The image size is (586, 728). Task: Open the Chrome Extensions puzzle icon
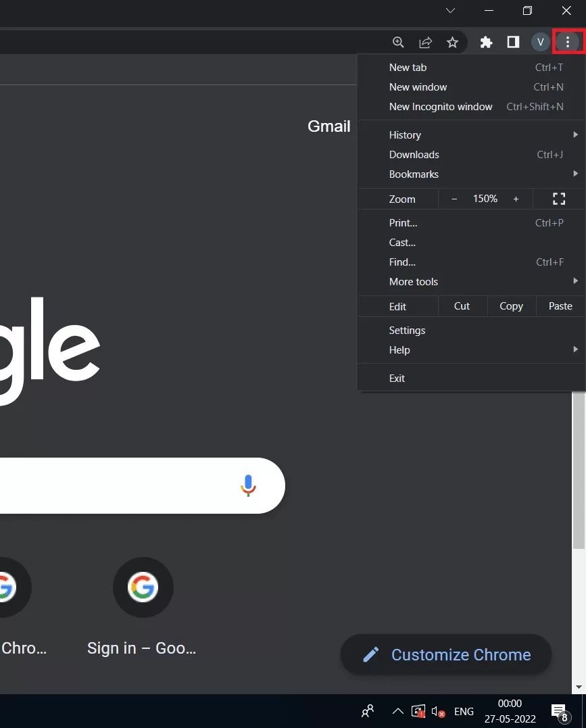pos(486,42)
